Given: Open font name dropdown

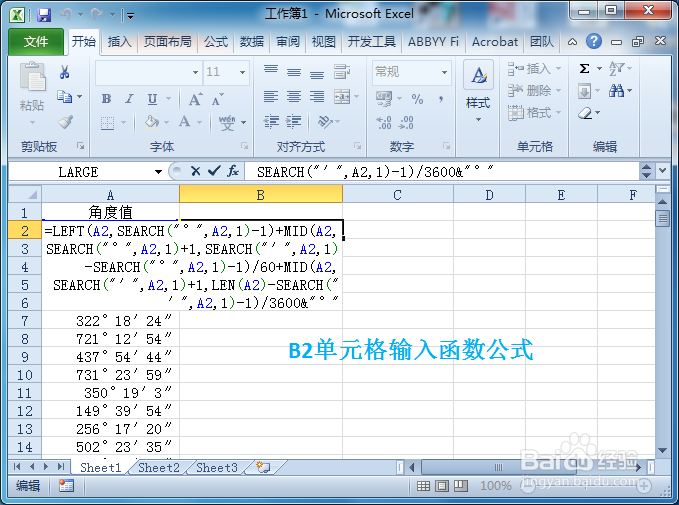Looking at the screenshot, I should tap(195, 72).
